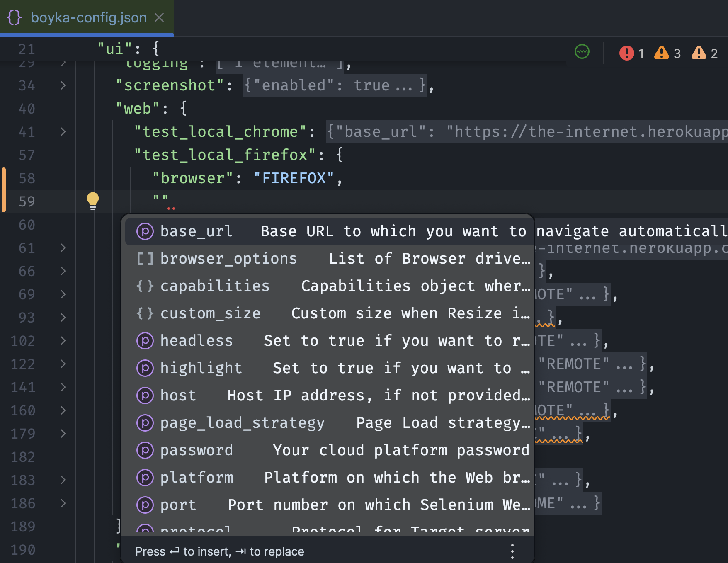Select headless completion suggestion
This screenshot has height=563, width=728.
(x=328, y=341)
